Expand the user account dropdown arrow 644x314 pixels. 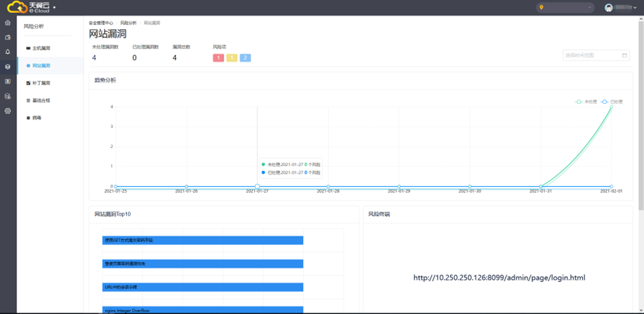636,8
